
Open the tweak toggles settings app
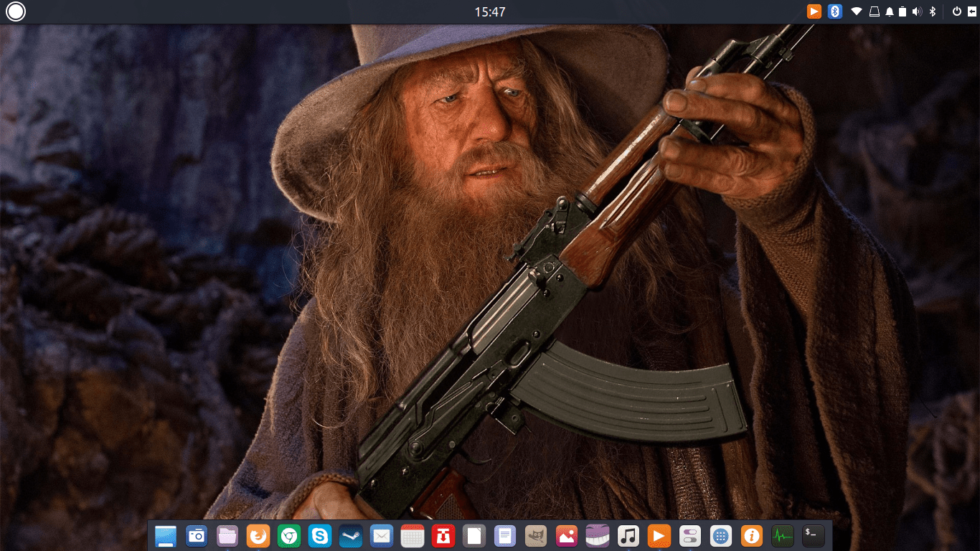pyautogui.click(x=690, y=535)
